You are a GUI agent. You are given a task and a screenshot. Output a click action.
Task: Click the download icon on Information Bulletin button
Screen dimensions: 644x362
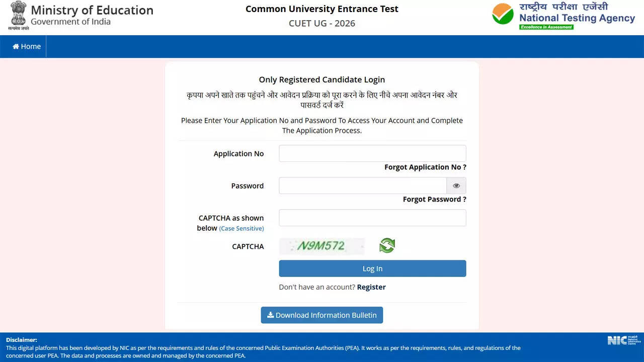(x=270, y=315)
